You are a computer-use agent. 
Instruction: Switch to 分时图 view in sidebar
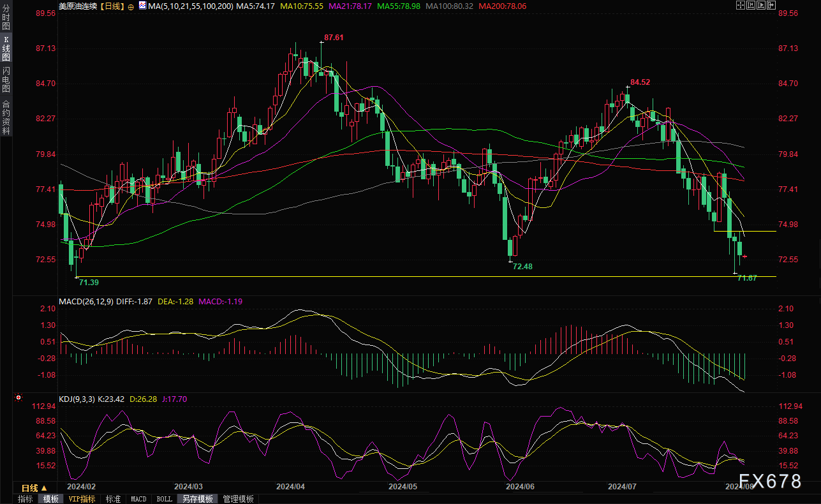point(6,20)
